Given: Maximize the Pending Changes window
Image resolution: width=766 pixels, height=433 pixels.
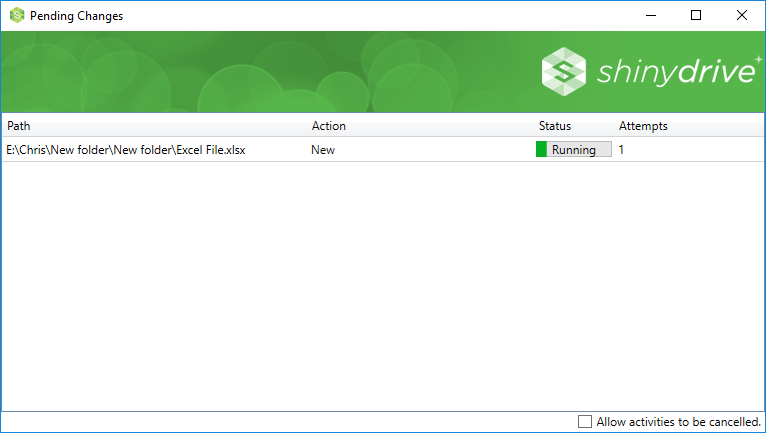Looking at the screenshot, I should (x=696, y=15).
